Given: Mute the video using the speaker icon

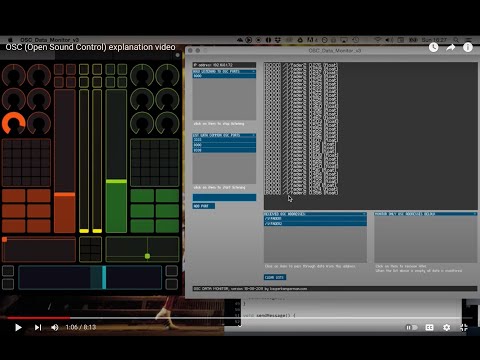Looking at the screenshot, I should (x=55, y=328).
